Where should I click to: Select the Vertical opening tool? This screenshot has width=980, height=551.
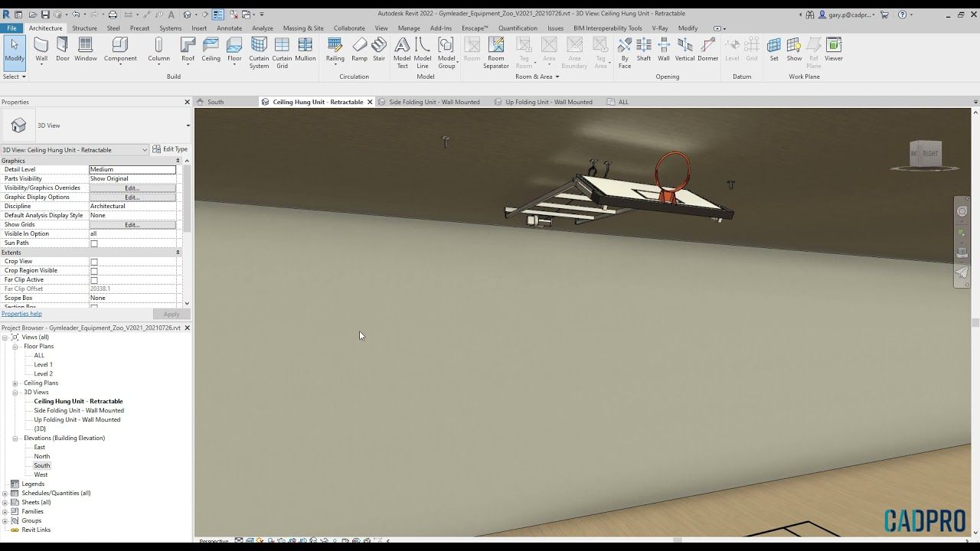pyautogui.click(x=684, y=50)
